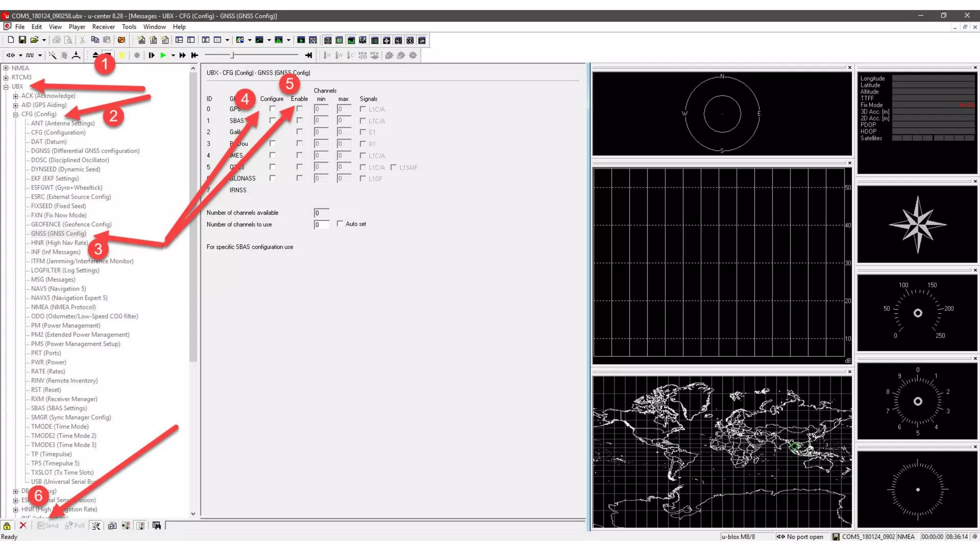Expand the NMEA tree node
980x551 pixels.
point(6,68)
